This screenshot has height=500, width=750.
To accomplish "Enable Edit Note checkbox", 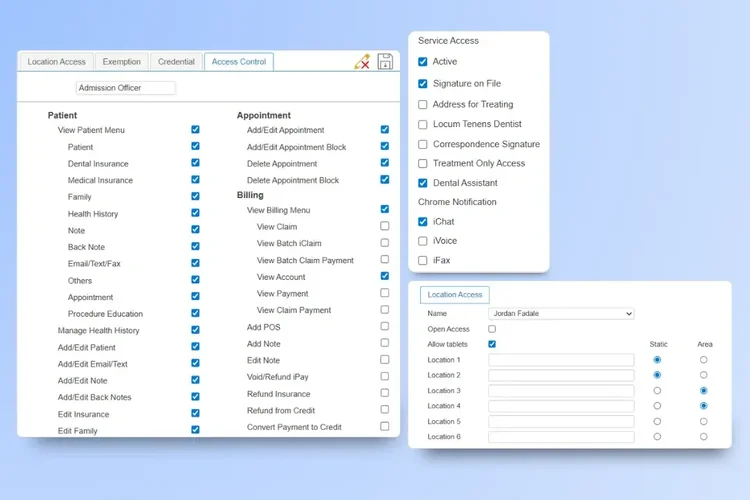I will (385, 359).
